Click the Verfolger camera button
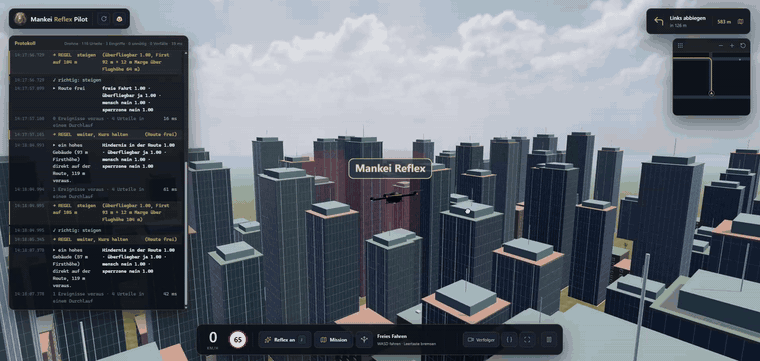Viewport: 760px width, 361px height. (481, 340)
